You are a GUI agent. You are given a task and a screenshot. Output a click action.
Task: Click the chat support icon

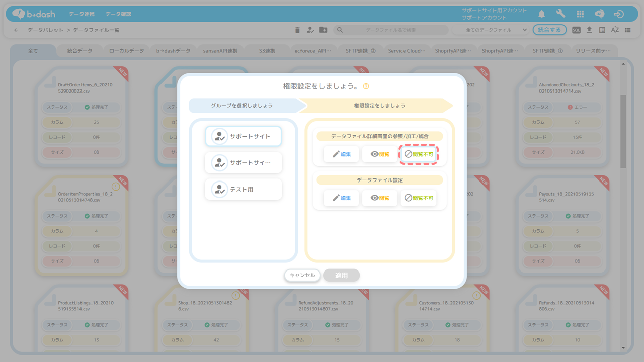coord(600,14)
